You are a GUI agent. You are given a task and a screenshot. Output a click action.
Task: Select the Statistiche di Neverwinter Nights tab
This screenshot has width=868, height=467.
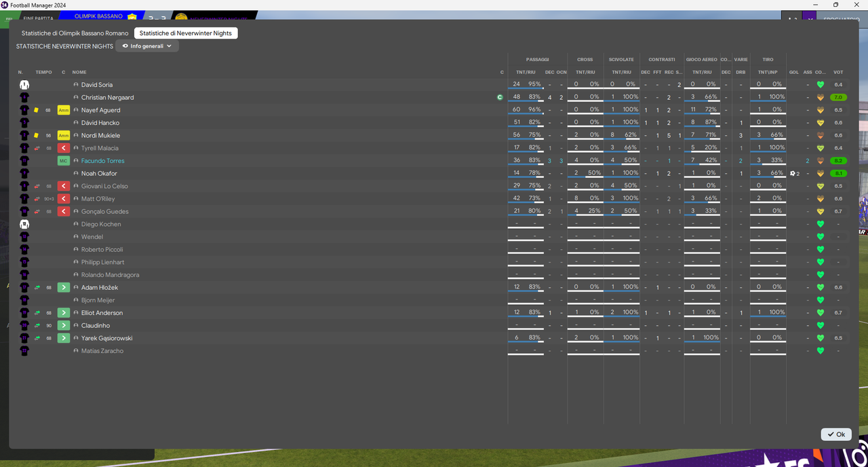coord(186,33)
